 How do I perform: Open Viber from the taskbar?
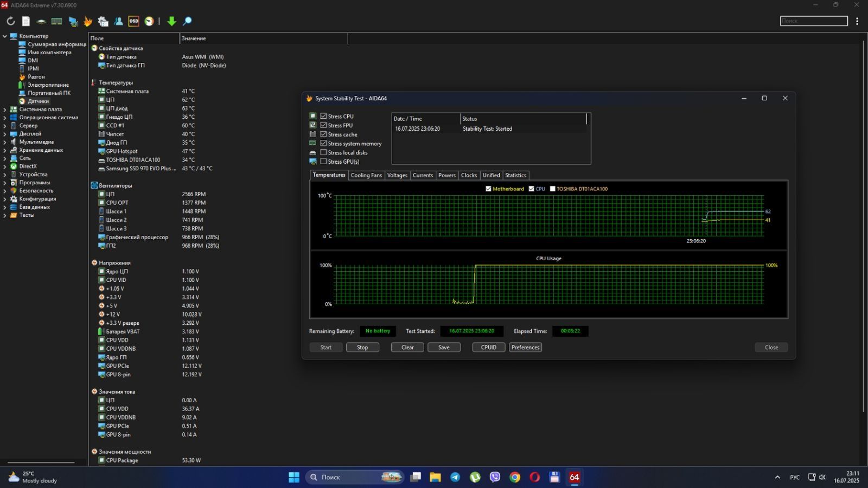click(495, 477)
